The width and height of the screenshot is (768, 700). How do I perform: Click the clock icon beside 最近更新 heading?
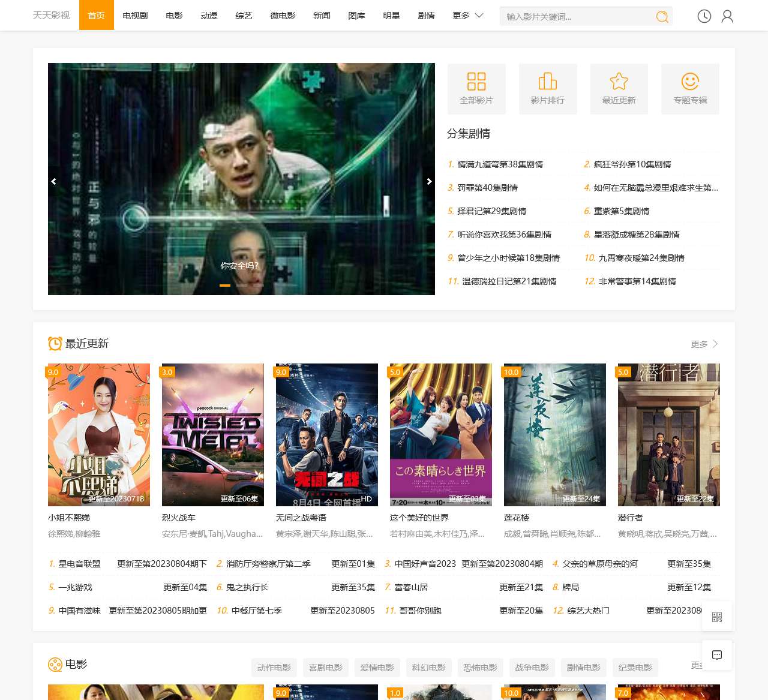pyautogui.click(x=55, y=344)
